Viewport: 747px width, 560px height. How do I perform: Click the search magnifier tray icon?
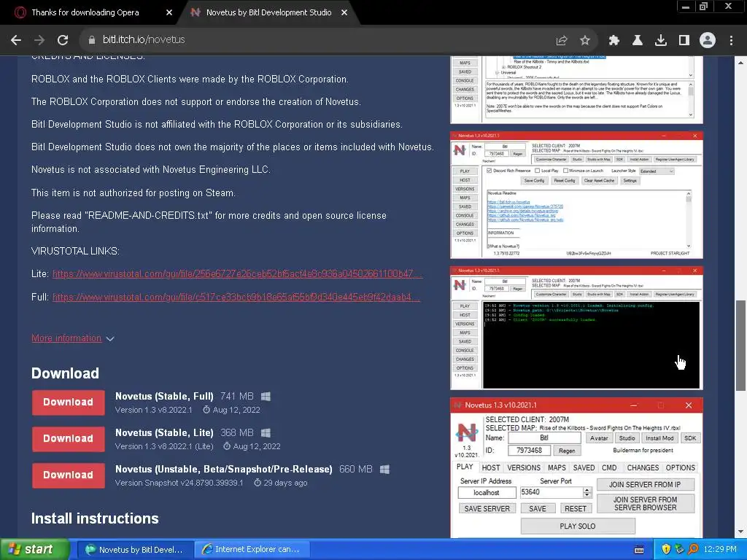[x=693, y=550]
